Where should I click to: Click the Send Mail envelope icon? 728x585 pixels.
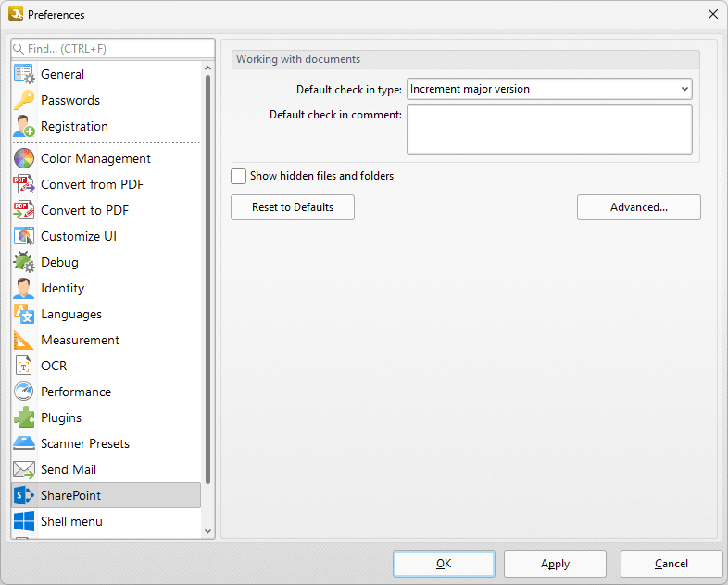(x=24, y=470)
